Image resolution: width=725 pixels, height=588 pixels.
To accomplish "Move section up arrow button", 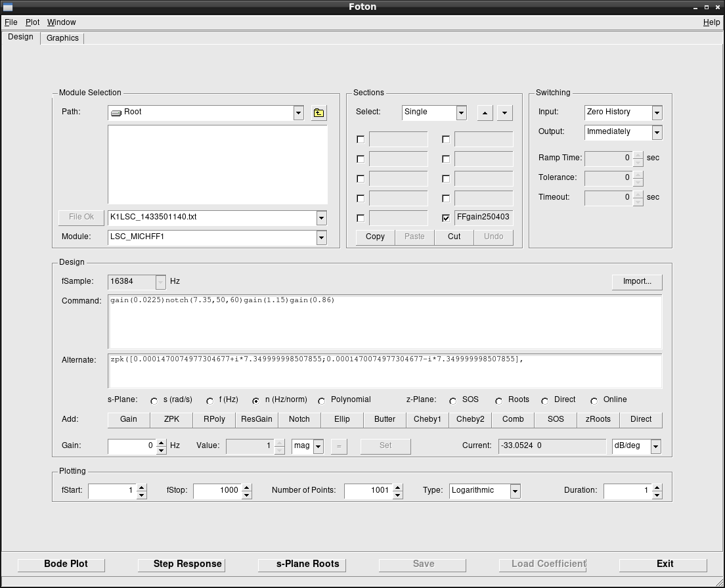I will point(485,113).
